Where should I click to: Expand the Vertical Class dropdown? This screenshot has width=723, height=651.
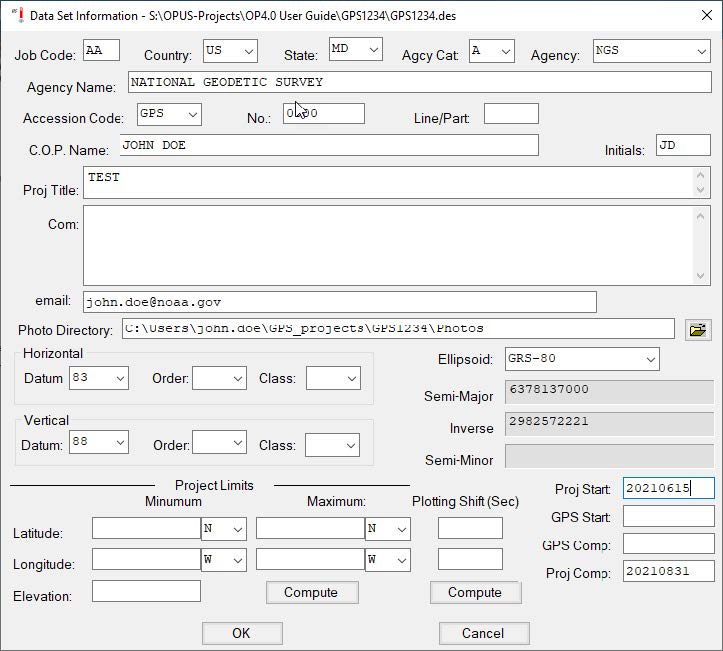click(332, 445)
